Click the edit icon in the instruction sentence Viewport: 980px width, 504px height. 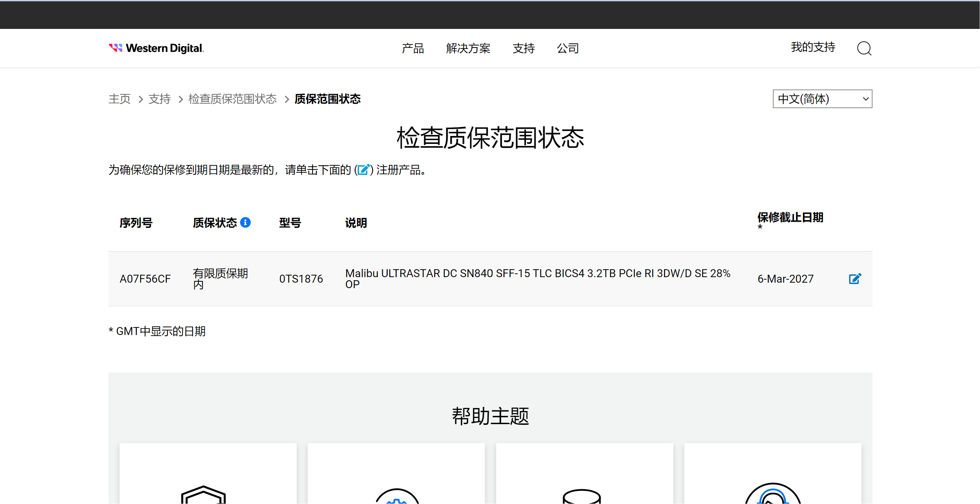click(x=364, y=169)
